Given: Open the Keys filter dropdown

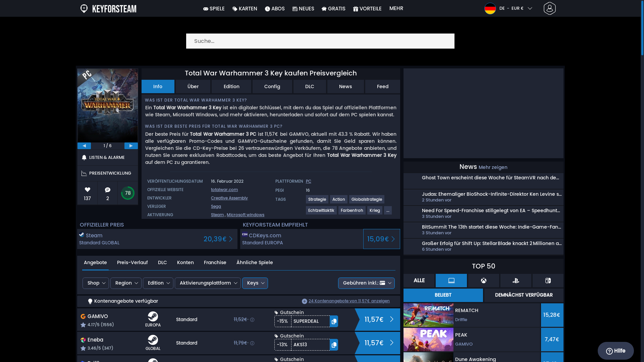Looking at the screenshot, I should pos(255,283).
